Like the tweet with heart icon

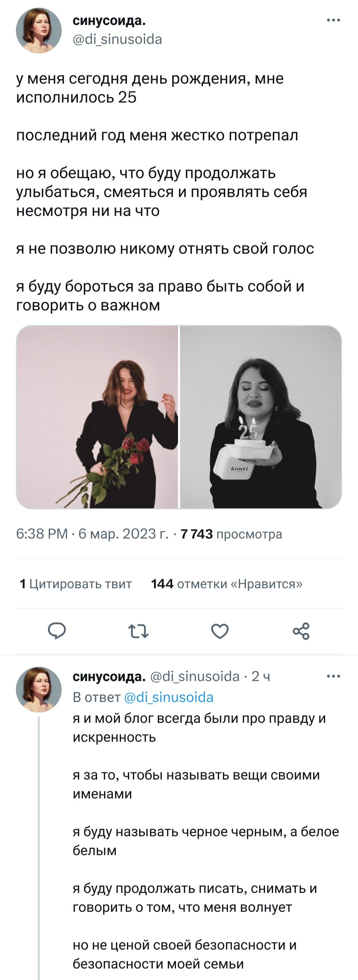pos(220,631)
